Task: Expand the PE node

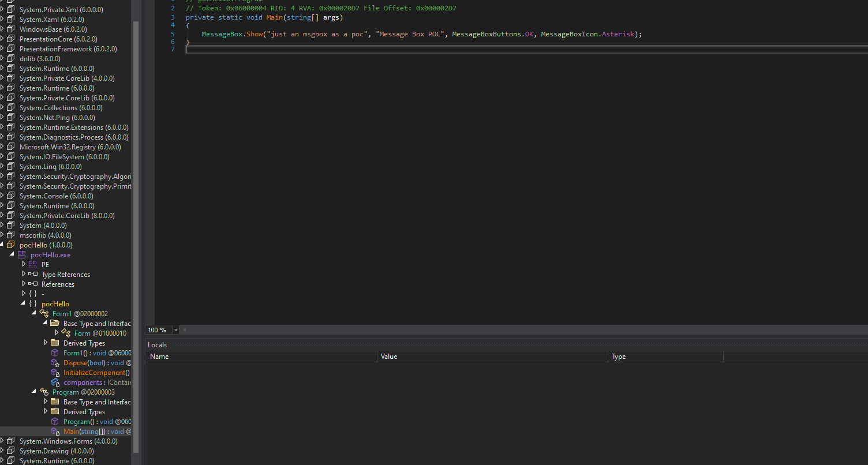Action: point(24,265)
